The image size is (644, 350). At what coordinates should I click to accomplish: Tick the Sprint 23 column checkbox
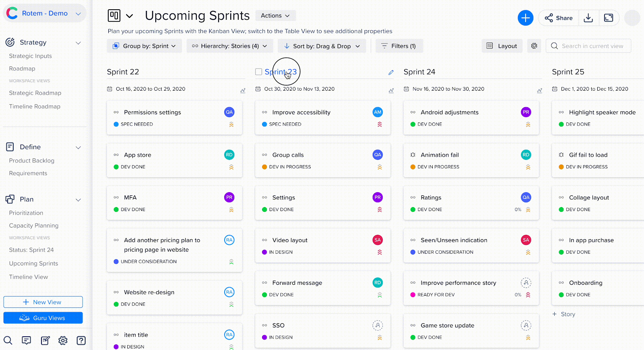pos(259,72)
